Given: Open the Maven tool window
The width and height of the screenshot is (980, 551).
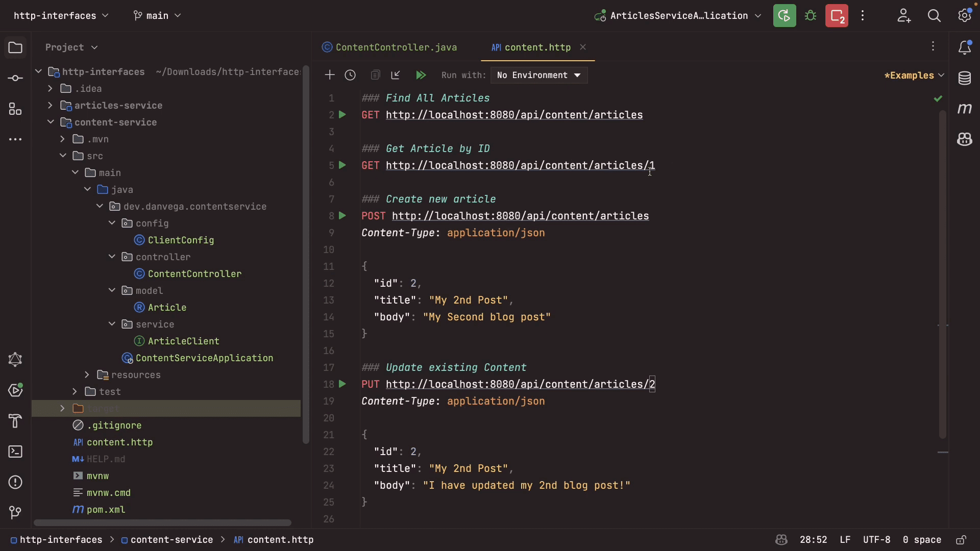Looking at the screenshot, I should tap(965, 109).
